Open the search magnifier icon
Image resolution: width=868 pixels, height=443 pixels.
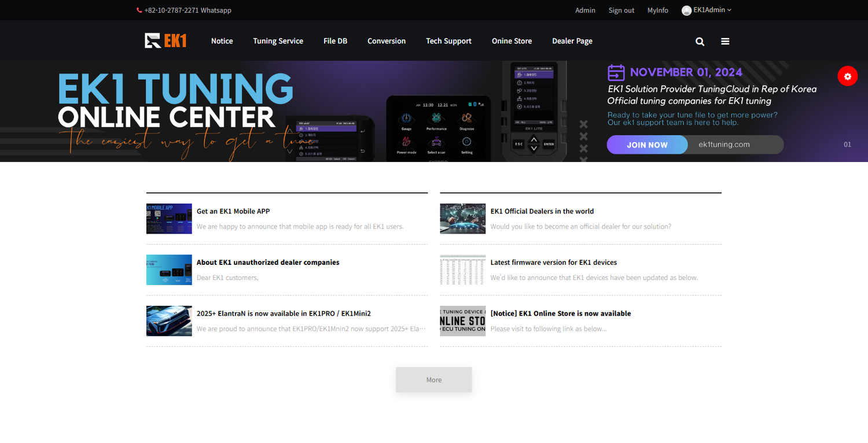click(700, 42)
